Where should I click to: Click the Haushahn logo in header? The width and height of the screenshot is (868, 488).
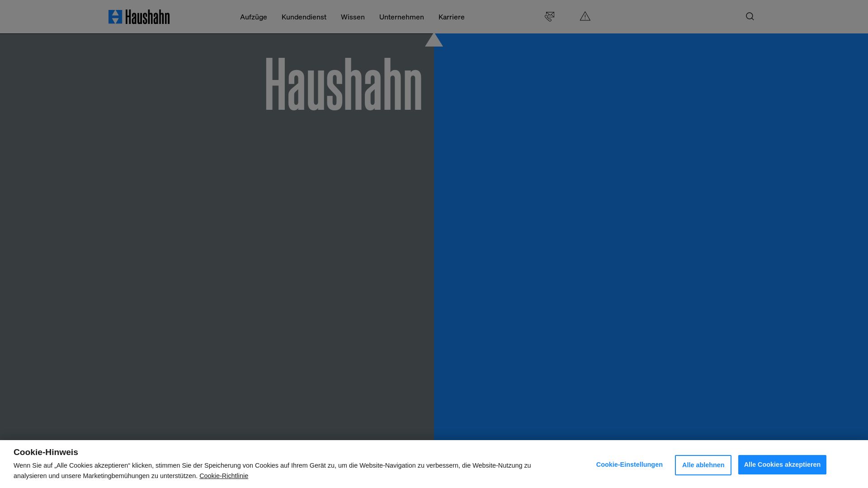[x=139, y=17]
